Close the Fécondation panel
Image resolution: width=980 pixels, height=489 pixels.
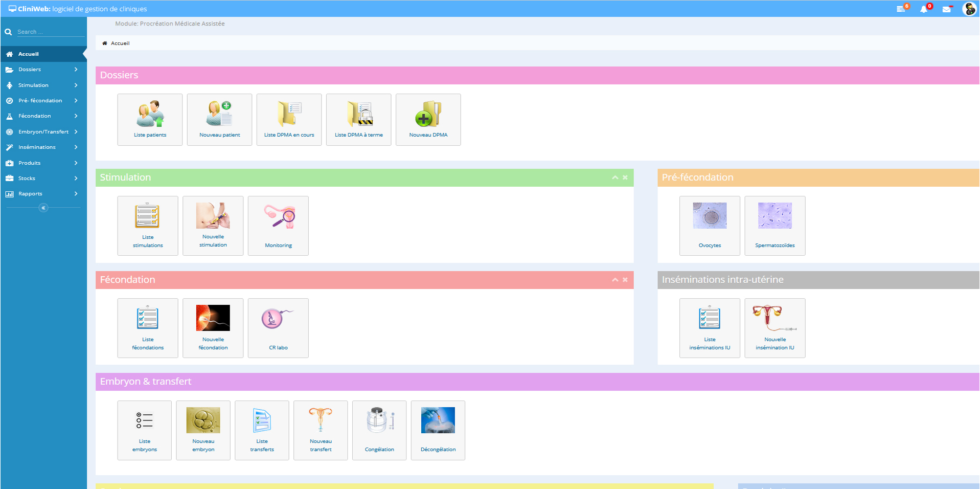click(x=625, y=280)
